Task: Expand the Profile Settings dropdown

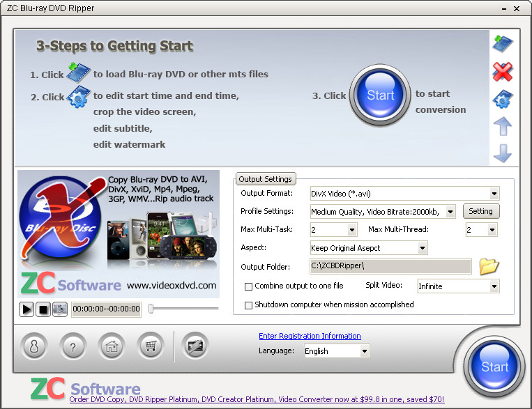Action: coord(450,212)
